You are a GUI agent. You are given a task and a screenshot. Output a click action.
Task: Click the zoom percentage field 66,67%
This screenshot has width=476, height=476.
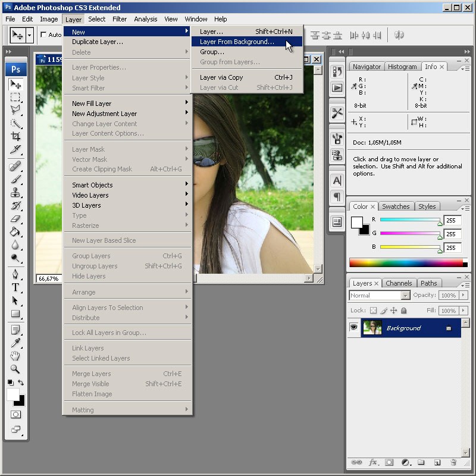pyautogui.click(x=49, y=278)
